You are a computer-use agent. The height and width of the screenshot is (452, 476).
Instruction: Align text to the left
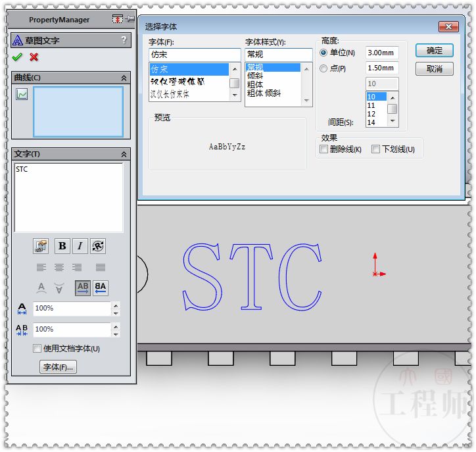(41, 267)
